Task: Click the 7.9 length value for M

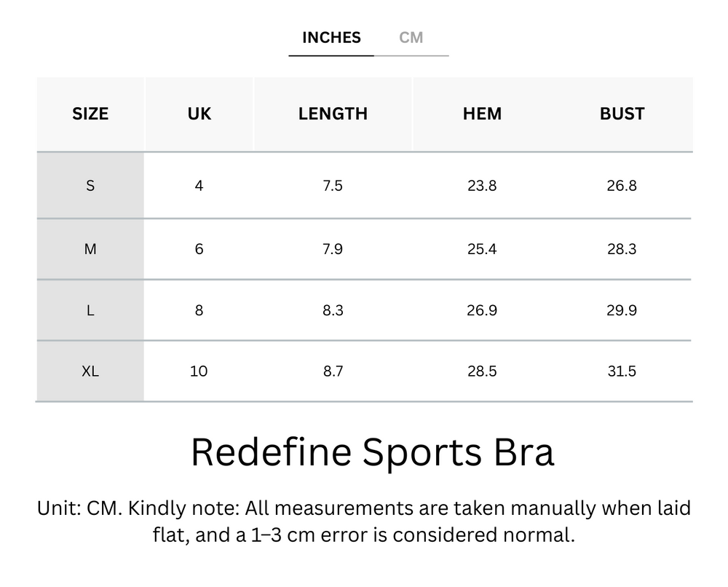Action: pyautogui.click(x=333, y=248)
